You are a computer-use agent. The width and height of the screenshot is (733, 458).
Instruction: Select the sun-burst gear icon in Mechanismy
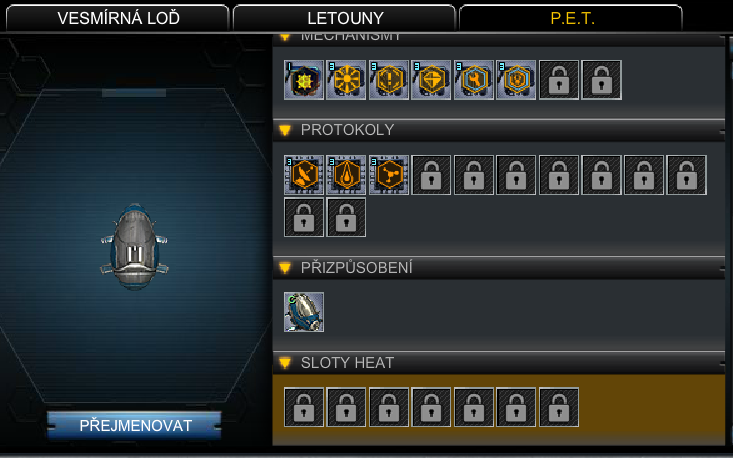(x=346, y=80)
